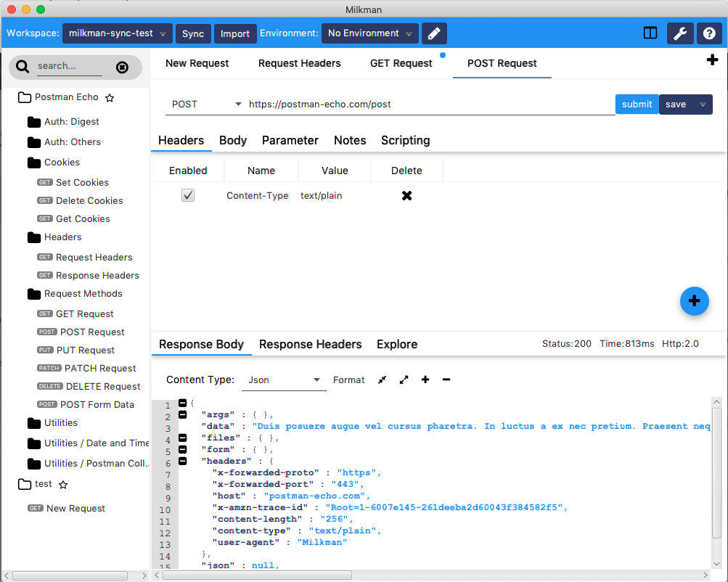
Task: Switch to the GET Request tab
Action: (401, 64)
